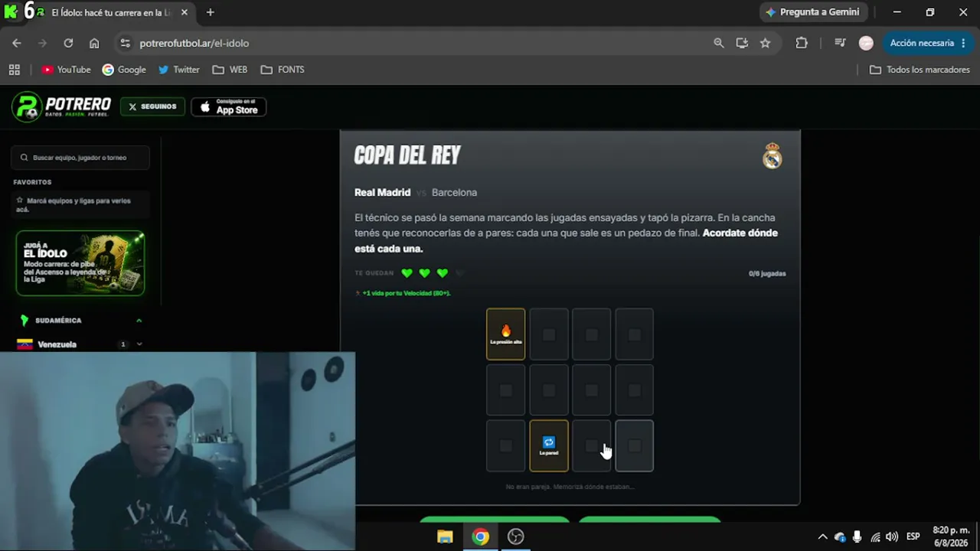Screen dimensions: 980x551
Task: Click the Acción necesaria button
Action: tap(927, 43)
